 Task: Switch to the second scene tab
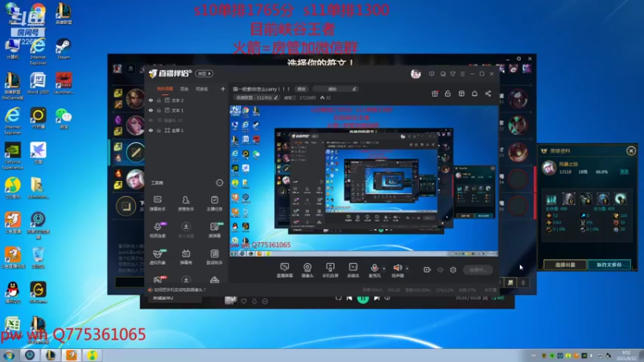[184, 88]
